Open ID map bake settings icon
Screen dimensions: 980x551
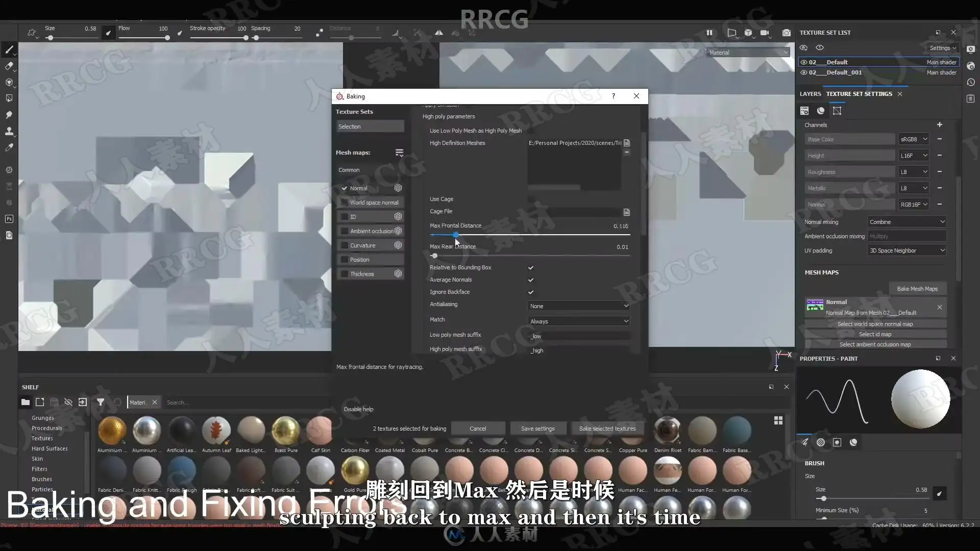[398, 217]
